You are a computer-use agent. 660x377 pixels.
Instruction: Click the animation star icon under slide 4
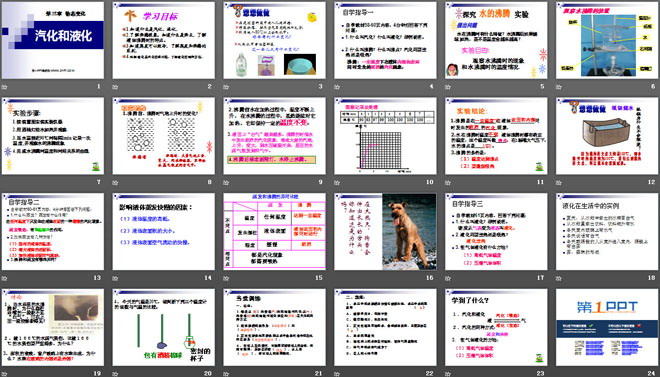coord(337,87)
